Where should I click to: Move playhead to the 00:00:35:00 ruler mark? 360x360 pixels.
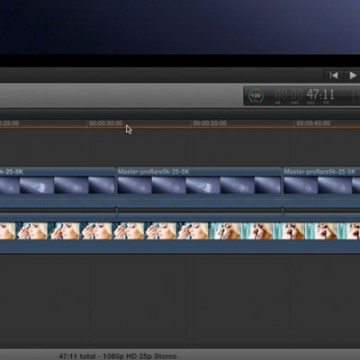click(x=210, y=123)
